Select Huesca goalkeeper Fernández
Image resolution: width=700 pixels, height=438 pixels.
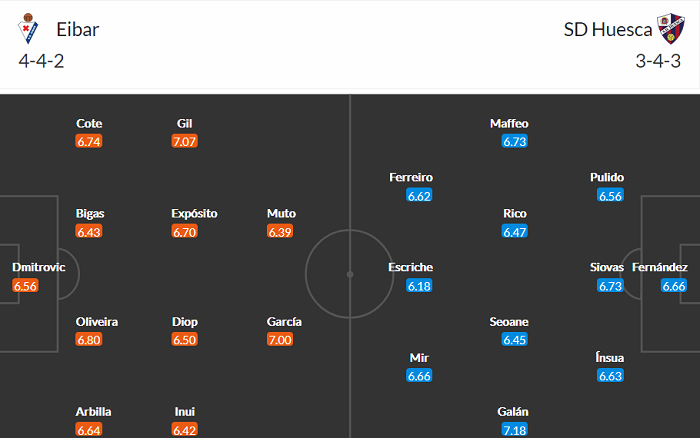[659, 268]
